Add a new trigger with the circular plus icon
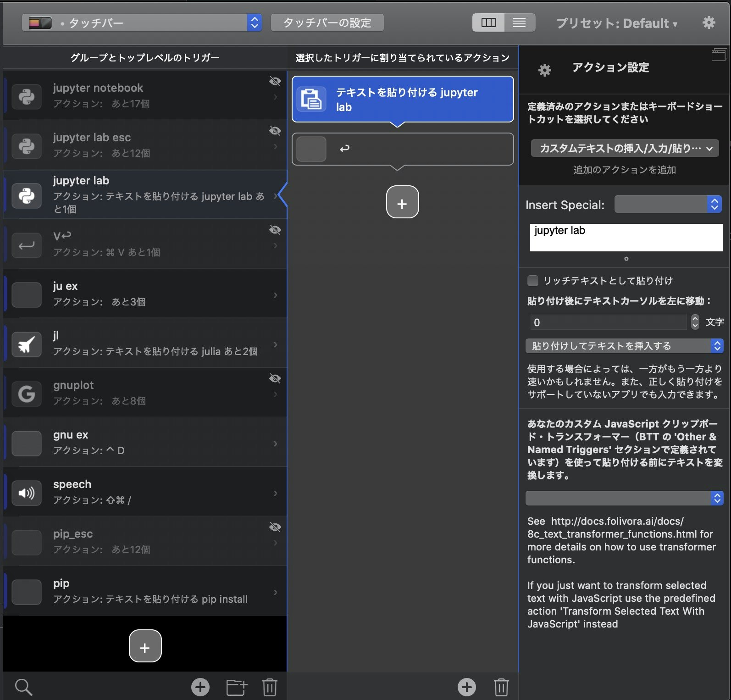 point(200,687)
